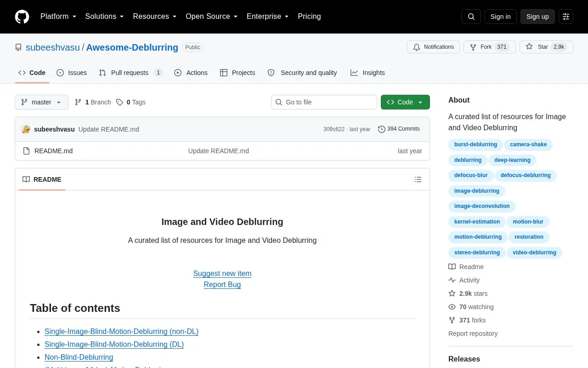This screenshot has height=368, width=588.
Task: Open the search magnifier button
Action: pyautogui.click(x=471, y=17)
